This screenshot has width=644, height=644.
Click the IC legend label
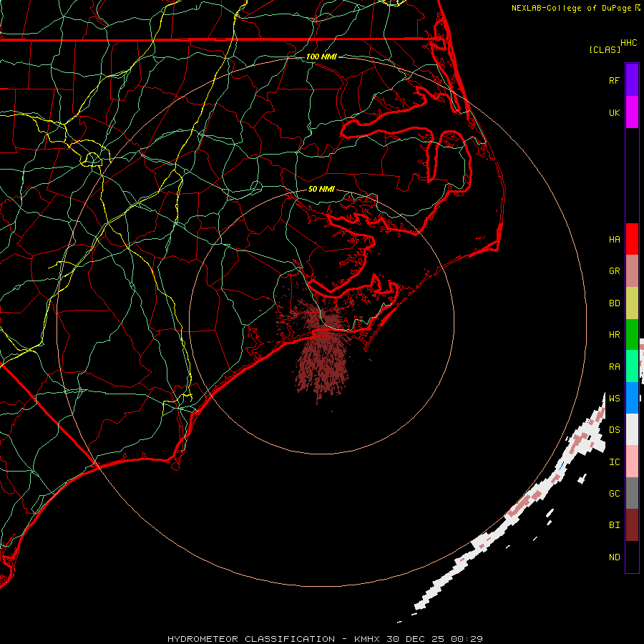click(x=614, y=462)
